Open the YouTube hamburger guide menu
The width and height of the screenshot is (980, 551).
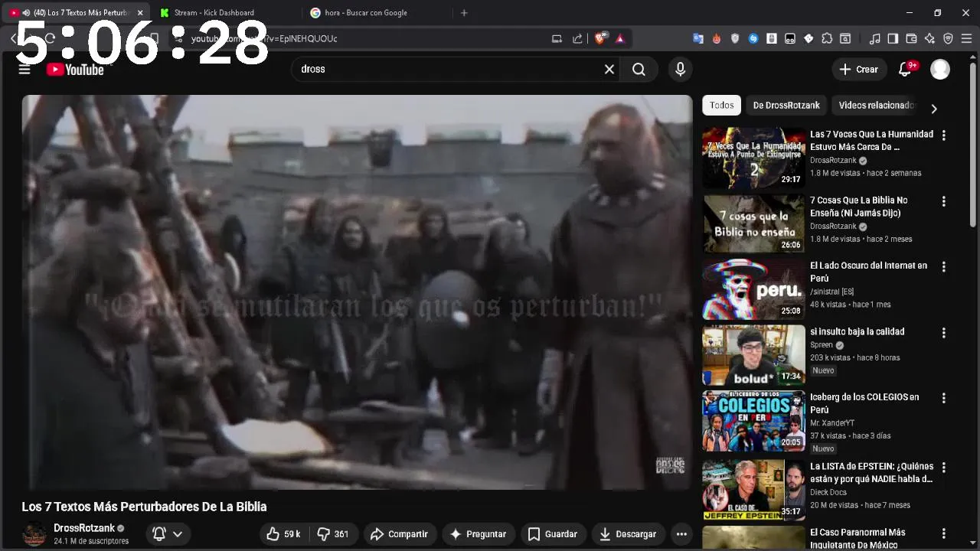click(x=24, y=70)
